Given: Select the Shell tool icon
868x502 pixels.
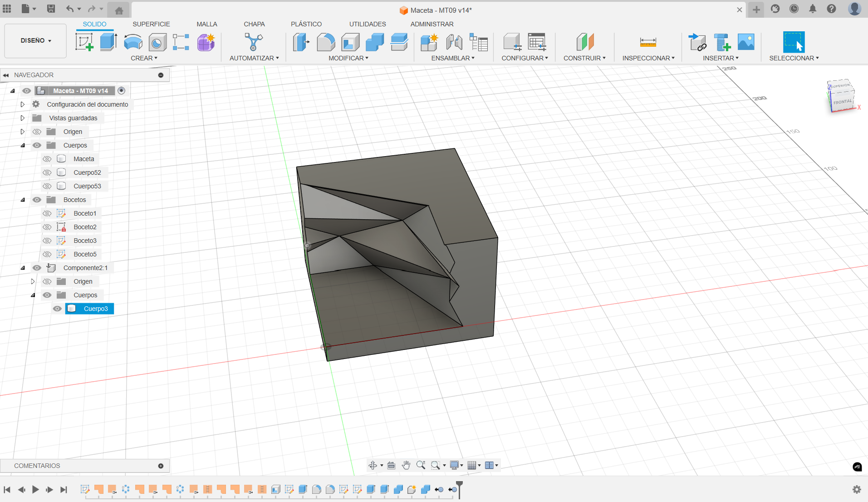Looking at the screenshot, I should 350,42.
